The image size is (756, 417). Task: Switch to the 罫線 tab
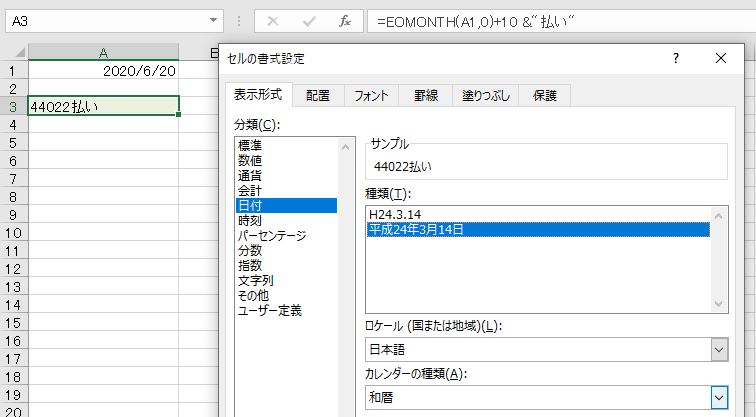point(426,95)
